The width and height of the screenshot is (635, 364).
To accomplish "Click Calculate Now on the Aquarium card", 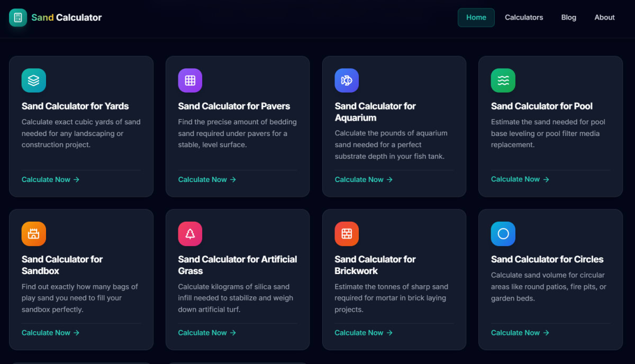I will tap(364, 179).
